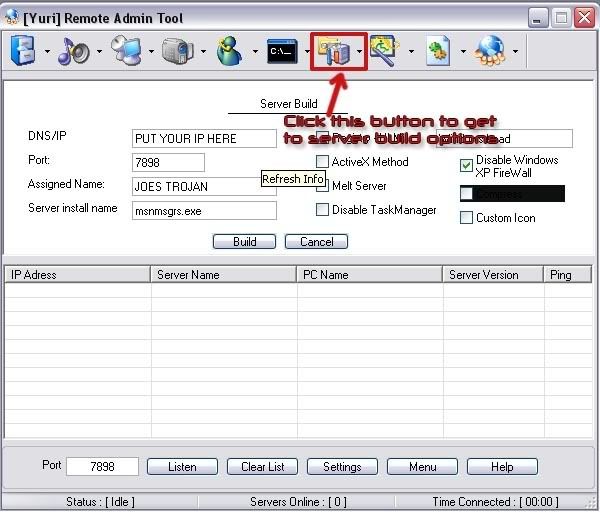Open dropdown arrow next to globe icon
This screenshot has width=600, height=512.
(515, 52)
